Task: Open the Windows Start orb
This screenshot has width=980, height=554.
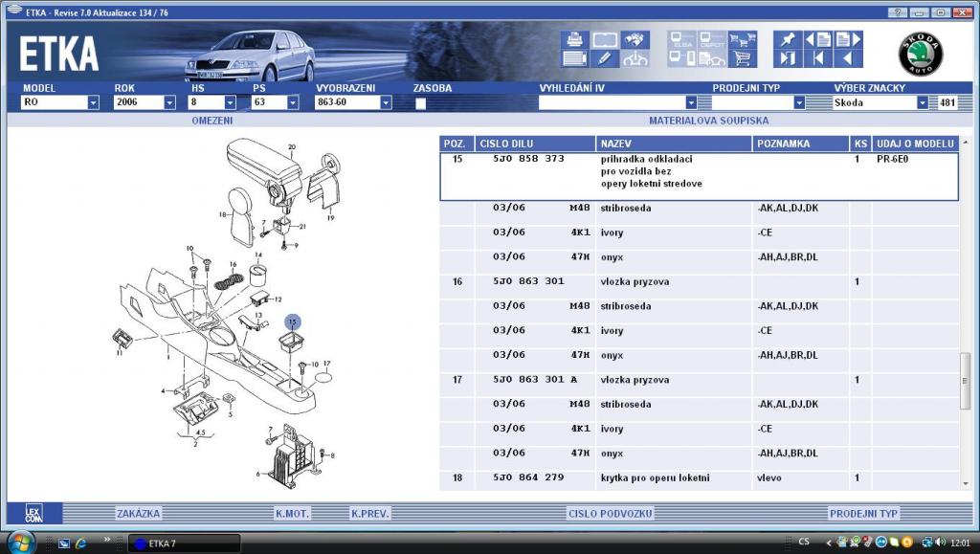Action: [22, 542]
